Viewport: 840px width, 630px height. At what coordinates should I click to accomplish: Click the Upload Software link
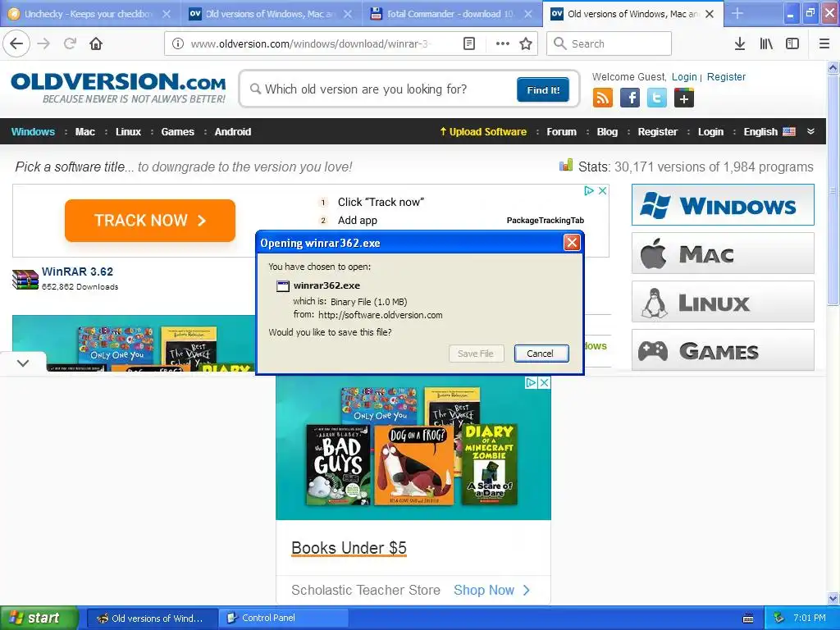click(x=483, y=132)
